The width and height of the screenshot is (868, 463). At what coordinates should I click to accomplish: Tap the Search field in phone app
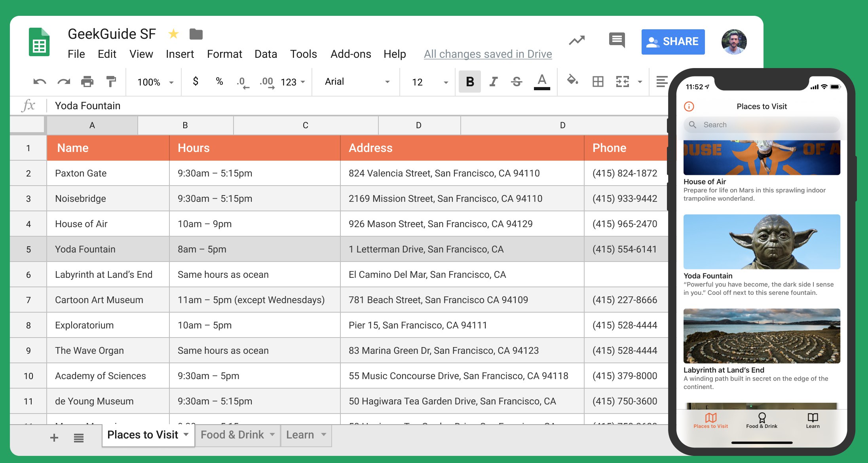click(x=762, y=125)
